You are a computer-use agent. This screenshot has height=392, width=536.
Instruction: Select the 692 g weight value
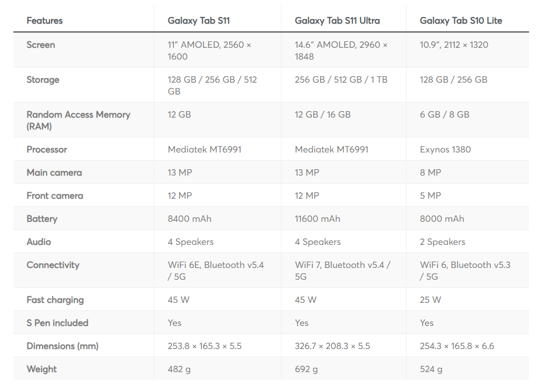[x=306, y=369]
